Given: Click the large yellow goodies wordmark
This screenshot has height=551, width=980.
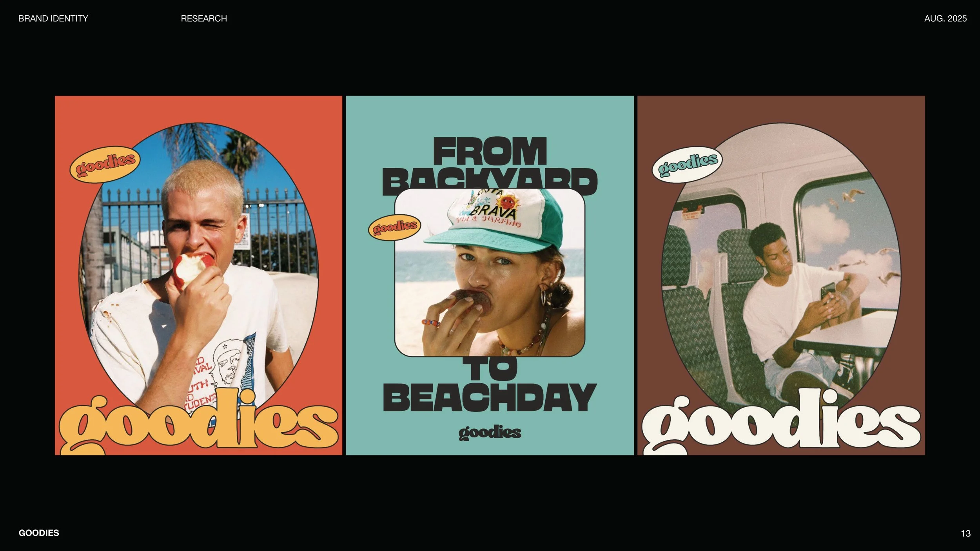Looking at the screenshot, I should (x=198, y=424).
